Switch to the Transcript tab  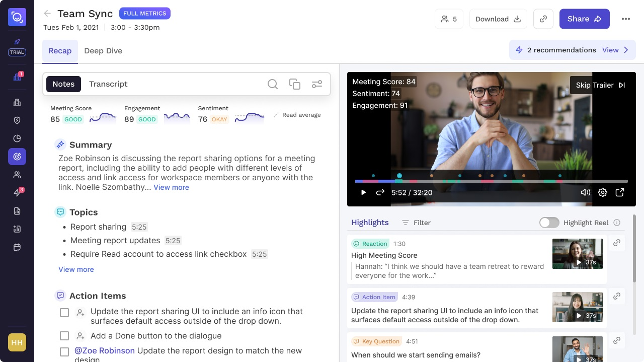point(108,84)
